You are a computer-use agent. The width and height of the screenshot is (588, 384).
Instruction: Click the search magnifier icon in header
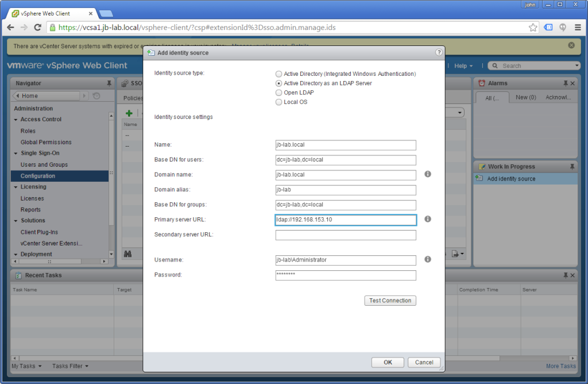495,66
